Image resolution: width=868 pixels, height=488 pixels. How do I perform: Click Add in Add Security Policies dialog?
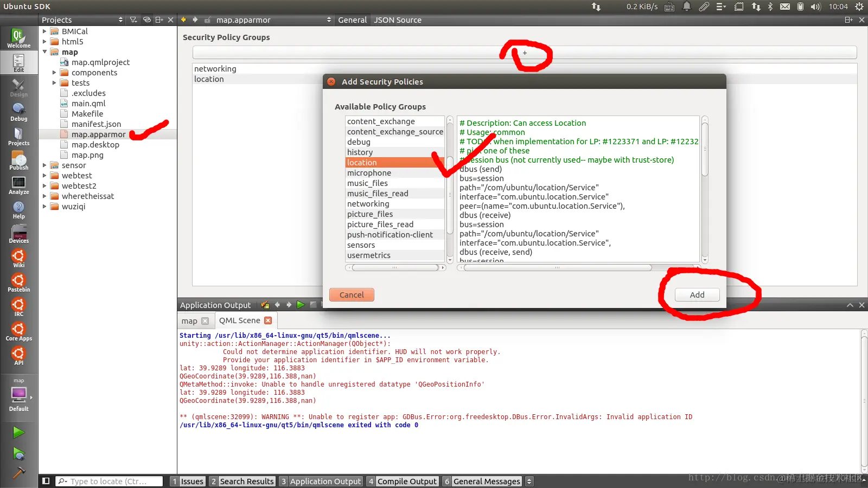pos(697,295)
